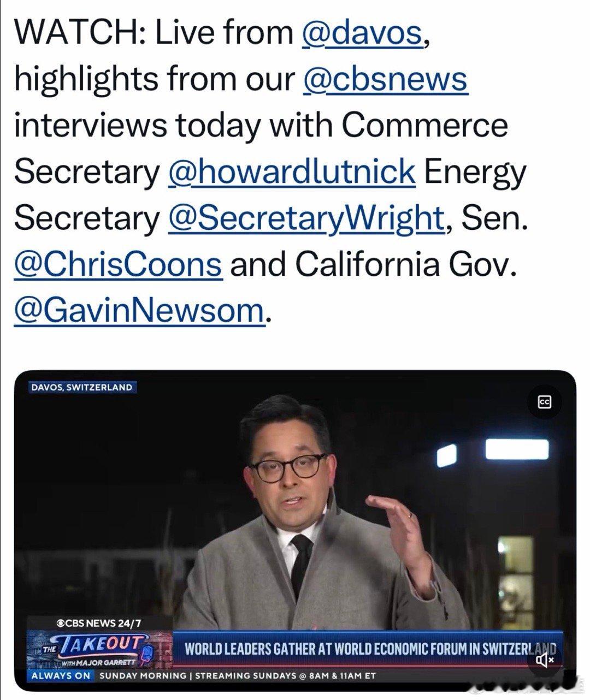
Task: Click the Sunday Morning streaming ticker text
Action: [238, 675]
